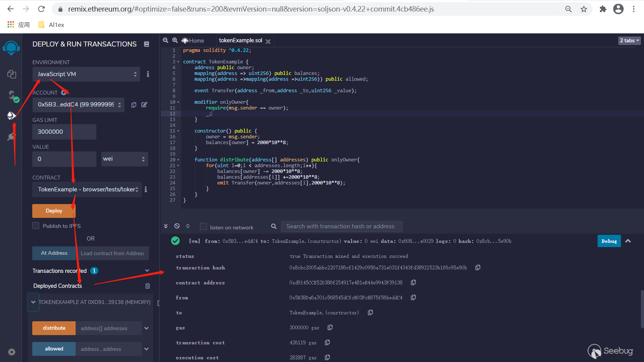Focus the transaction hash search field

(341, 227)
